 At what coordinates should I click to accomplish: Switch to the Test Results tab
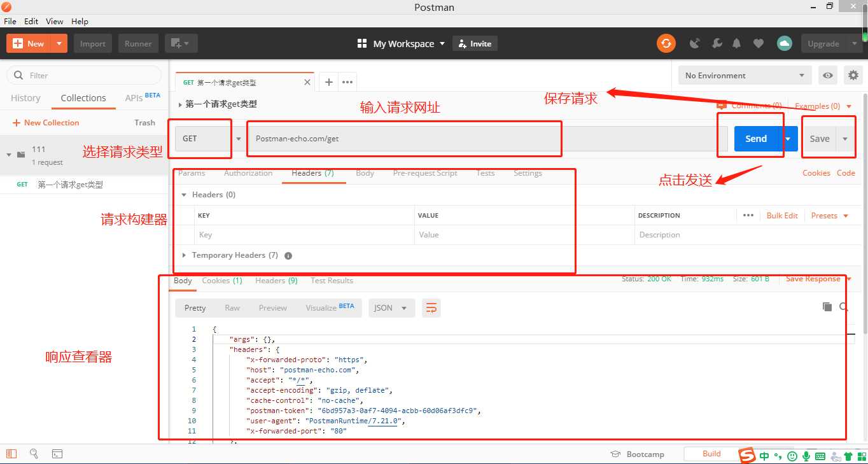(x=332, y=281)
